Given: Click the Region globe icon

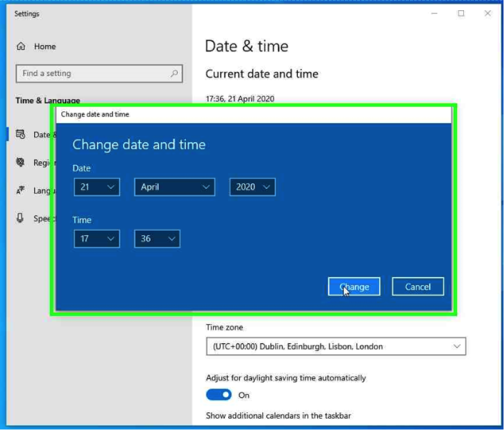Looking at the screenshot, I should click(x=21, y=162).
